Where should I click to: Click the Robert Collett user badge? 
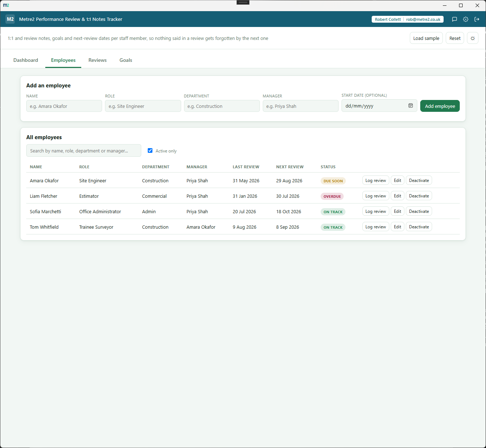coord(388,19)
